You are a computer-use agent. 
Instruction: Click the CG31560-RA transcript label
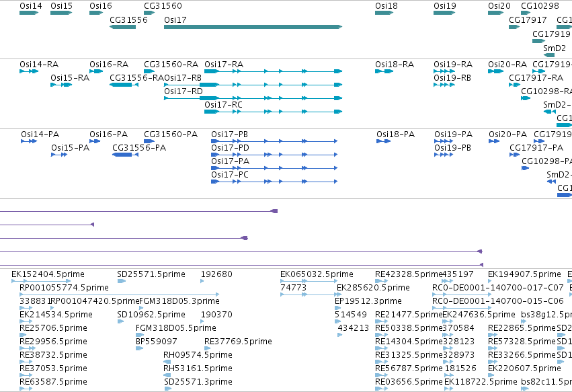click(x=171, y=65)
